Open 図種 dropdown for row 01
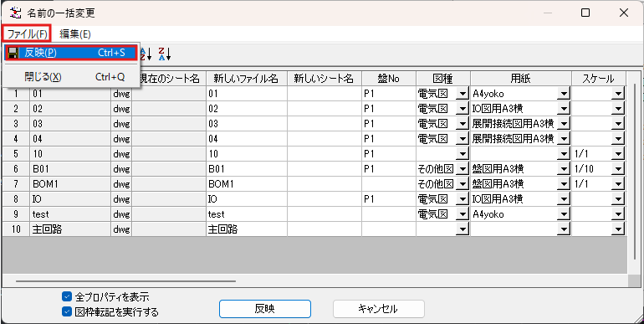The height and width of the screenshot is (324, 644). (463, 94)
